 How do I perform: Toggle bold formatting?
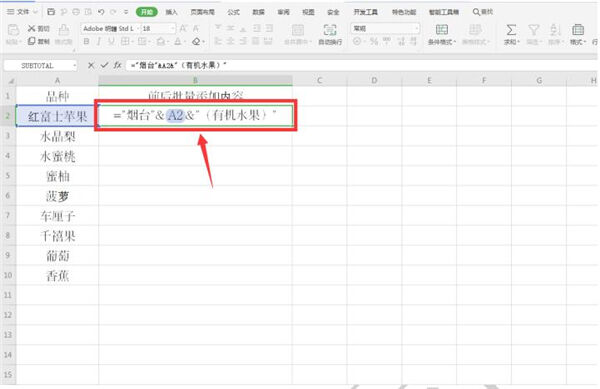point(86,41)
